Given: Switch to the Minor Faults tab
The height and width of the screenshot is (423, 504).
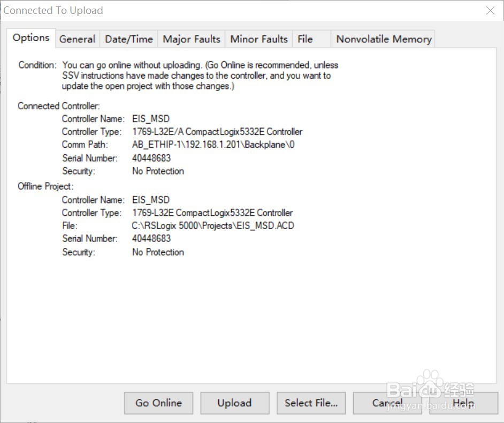Looking at the screenshot, I should point(258,39).
